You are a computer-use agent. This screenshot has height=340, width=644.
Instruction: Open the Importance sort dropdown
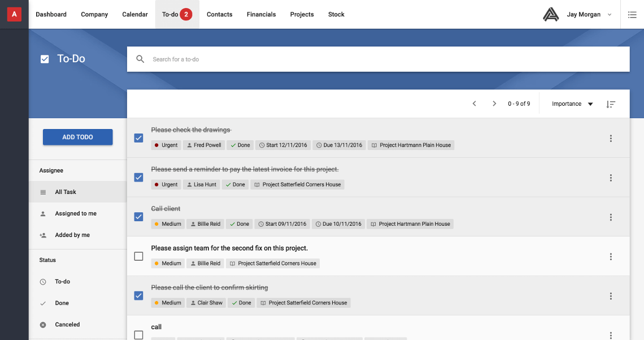point(572,104)
